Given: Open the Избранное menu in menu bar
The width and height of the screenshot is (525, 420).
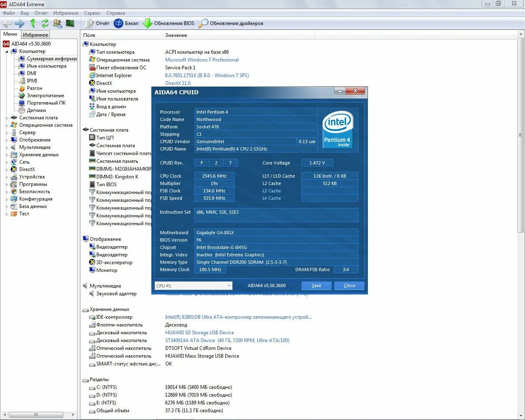Looking at the screenshot, I should pyautogui.click(x=66, y=13).
